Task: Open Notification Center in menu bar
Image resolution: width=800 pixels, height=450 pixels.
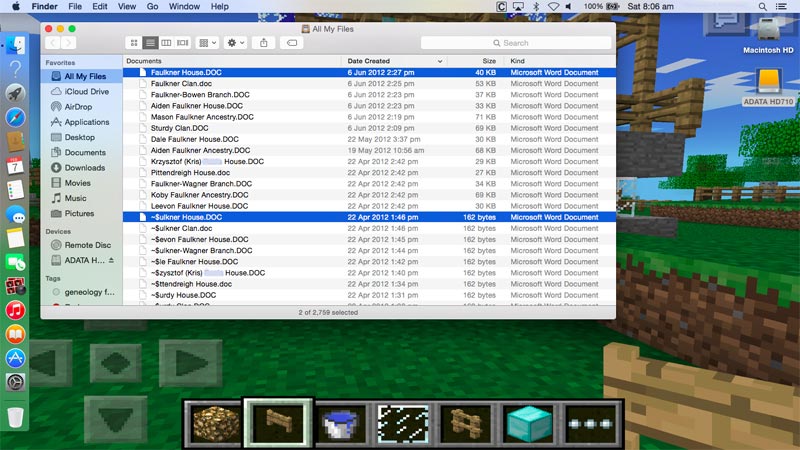Action: click(781, 7)
